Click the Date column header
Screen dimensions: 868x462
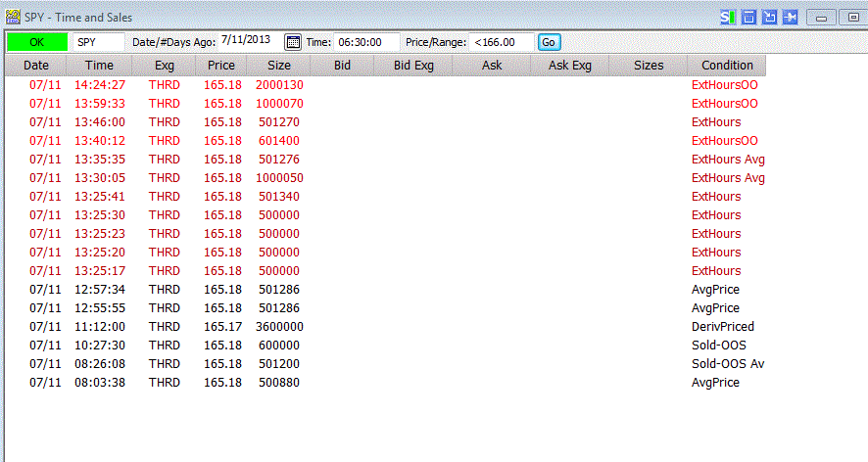pos(36,66)
